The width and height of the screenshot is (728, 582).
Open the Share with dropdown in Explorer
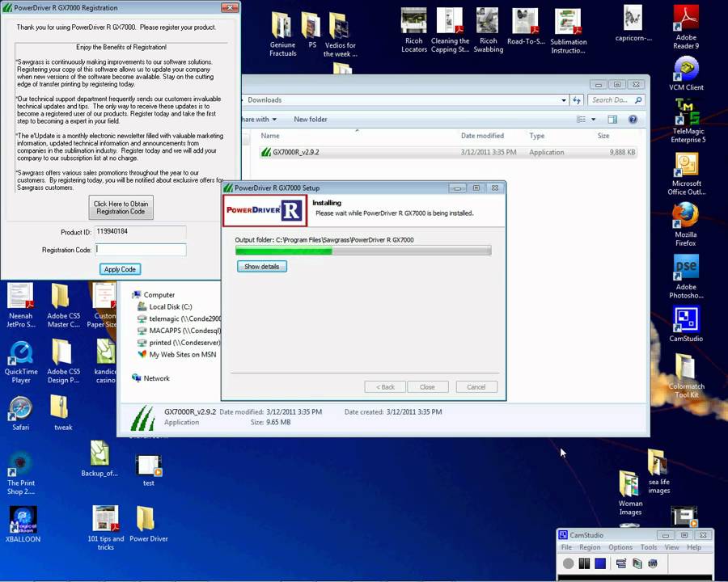(x=259, y=120)
